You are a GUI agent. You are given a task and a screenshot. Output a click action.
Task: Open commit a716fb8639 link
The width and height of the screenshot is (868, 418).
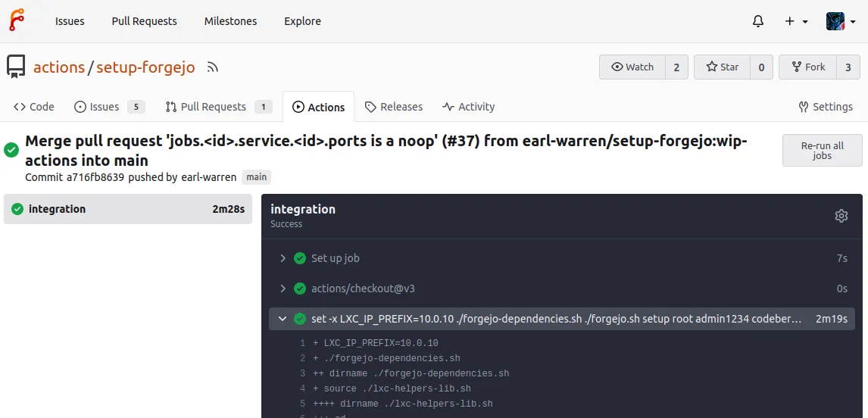(95, 177)
